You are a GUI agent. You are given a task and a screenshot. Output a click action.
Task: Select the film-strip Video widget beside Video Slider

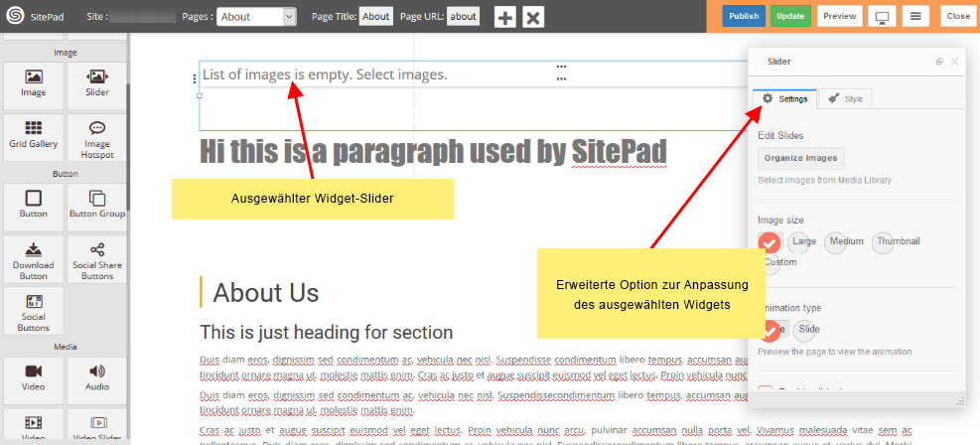tap(33, 426)
